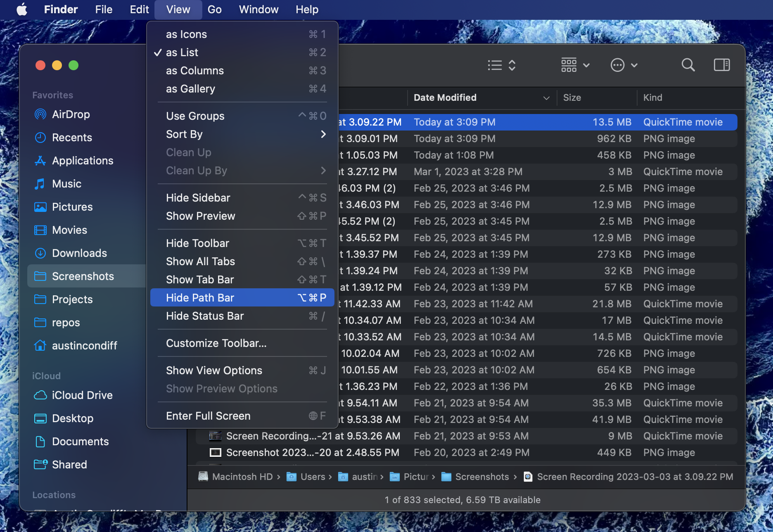Select AirDrop in the Favorites sidebar
The height and width of the screenshot is (532, 773).
pyautogui.click(x=71, y=114)
